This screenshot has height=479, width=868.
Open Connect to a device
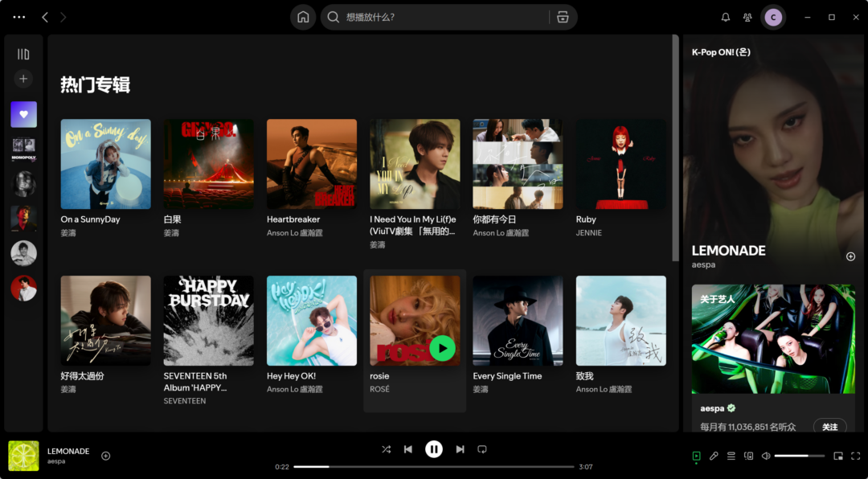748,456
